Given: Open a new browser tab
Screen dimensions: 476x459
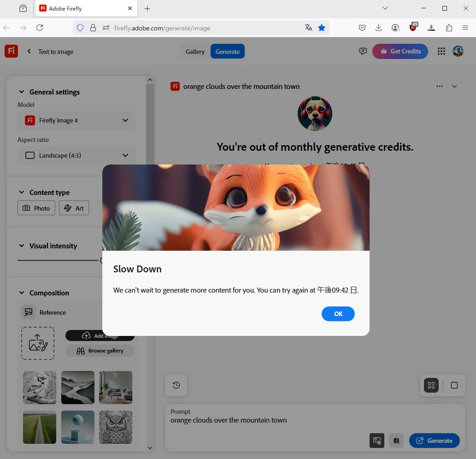Looking at the screenshot, I should point(147,8).
